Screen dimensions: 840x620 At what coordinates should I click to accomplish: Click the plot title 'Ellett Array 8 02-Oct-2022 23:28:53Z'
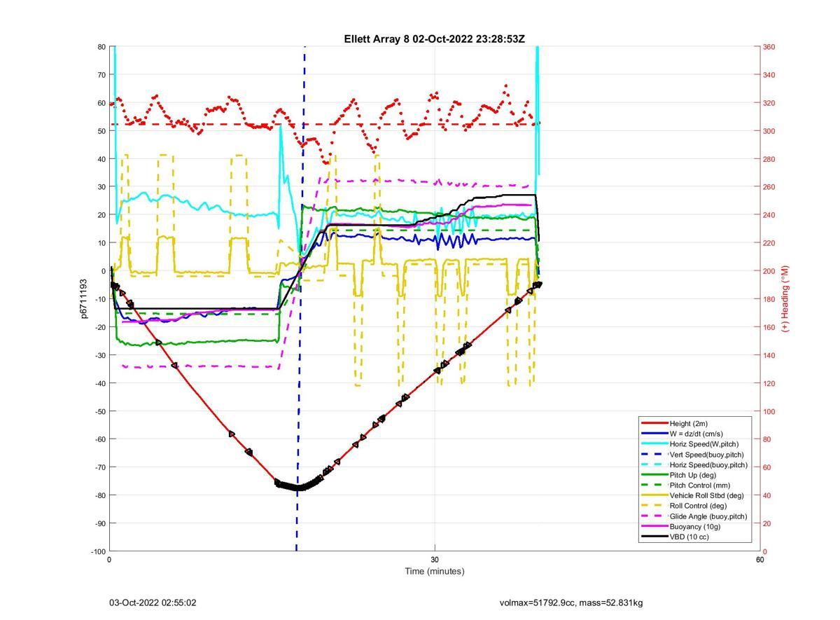point(434,39)
